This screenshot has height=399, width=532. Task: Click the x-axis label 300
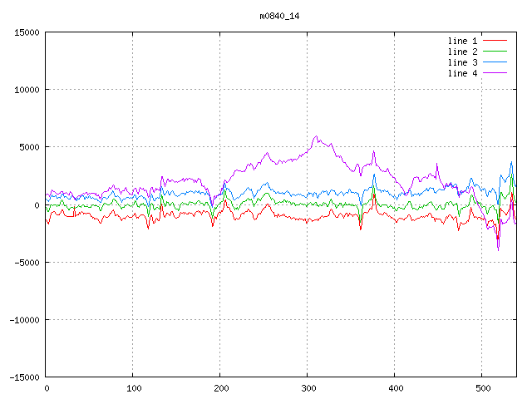[x=308, y=388]
